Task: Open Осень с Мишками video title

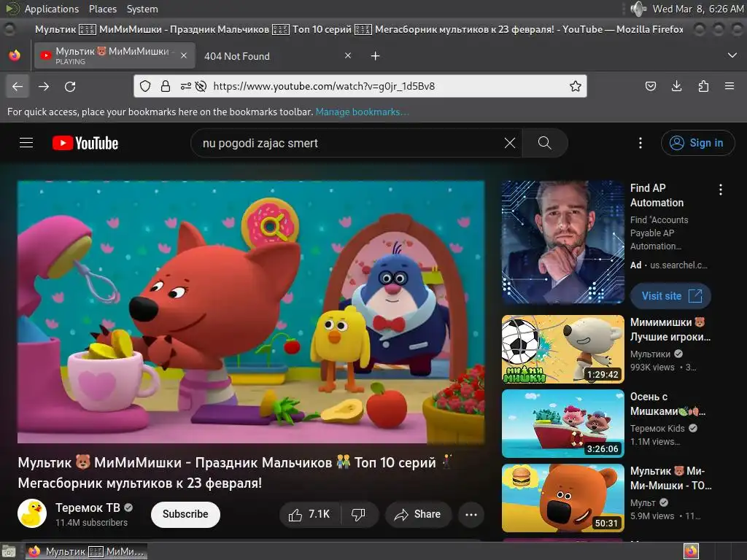Action: point(668,404)
